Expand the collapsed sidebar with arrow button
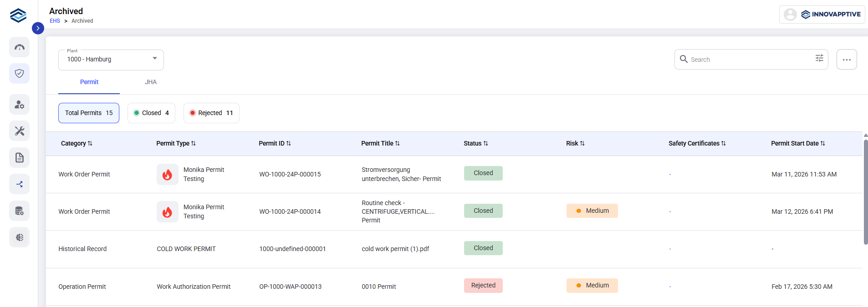 click(38, 28)
